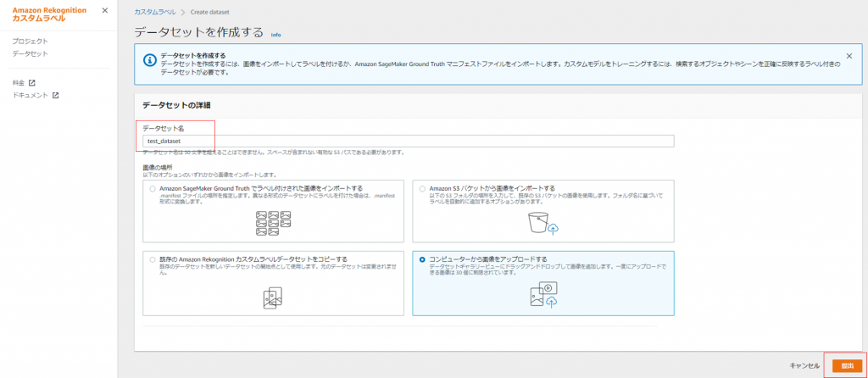Click the データセット名 input field
868x378 pixels.
(408, 142)
